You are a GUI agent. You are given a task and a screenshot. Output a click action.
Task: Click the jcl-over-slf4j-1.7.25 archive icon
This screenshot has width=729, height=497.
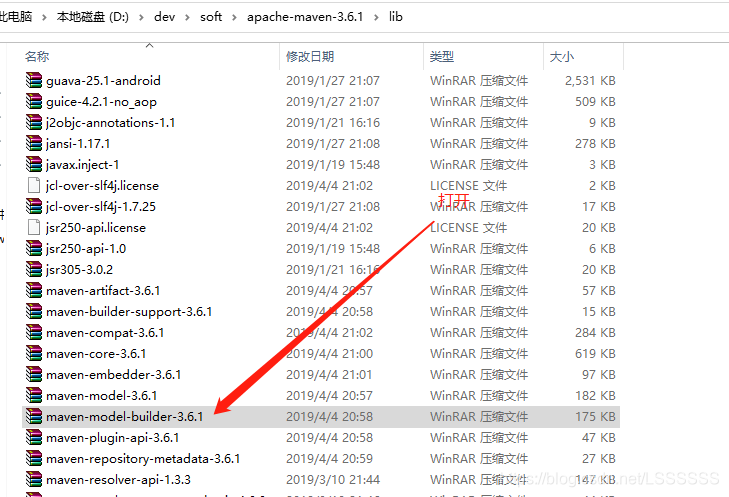pos(34,206)
